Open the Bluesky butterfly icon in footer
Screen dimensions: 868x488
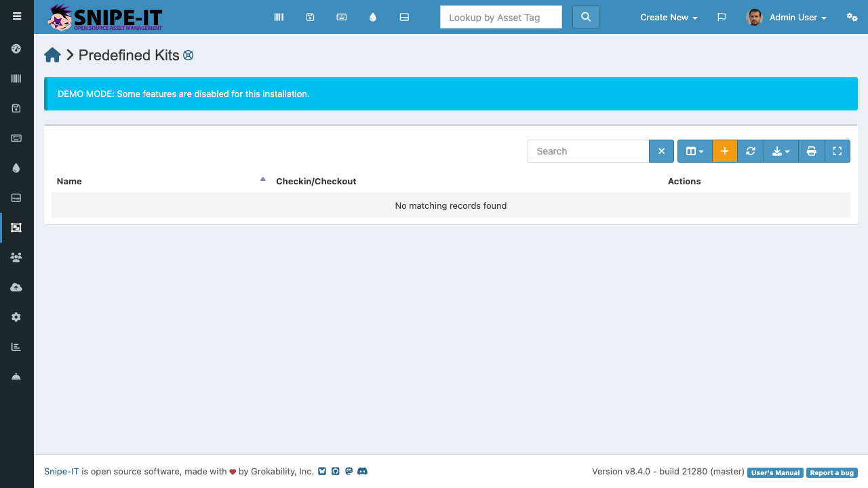(x=322, y=471)
